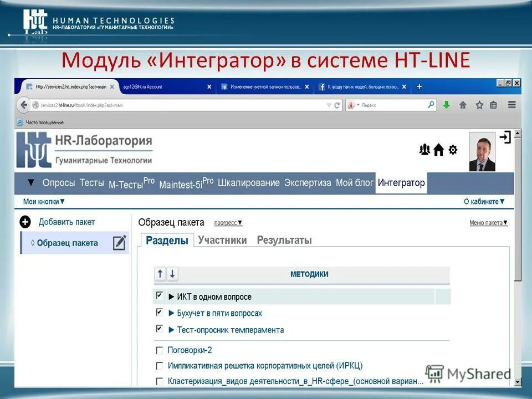Select the Интегратор menu tab
Image resolution: width=532 pixels, height=399 pixels.
(401, 183)
